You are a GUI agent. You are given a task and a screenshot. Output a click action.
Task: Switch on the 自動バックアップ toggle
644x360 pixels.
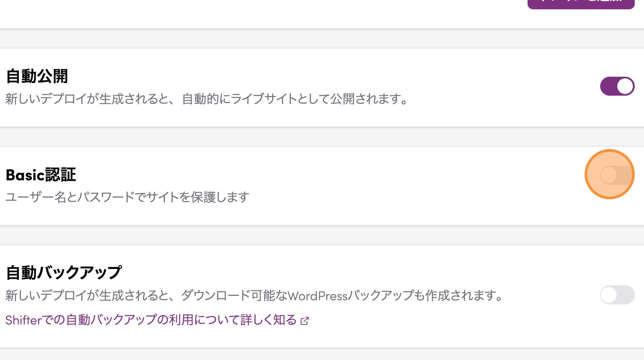point(617,295)
